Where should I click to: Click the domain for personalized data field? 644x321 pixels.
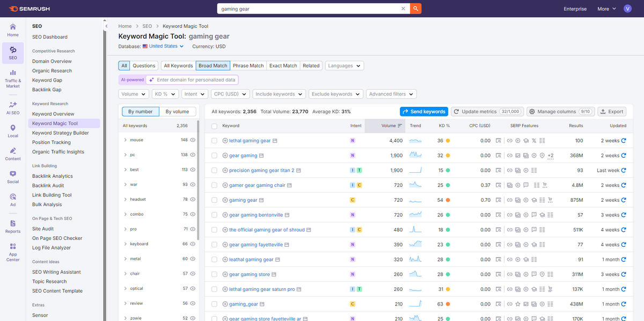(x=192, y=79)
